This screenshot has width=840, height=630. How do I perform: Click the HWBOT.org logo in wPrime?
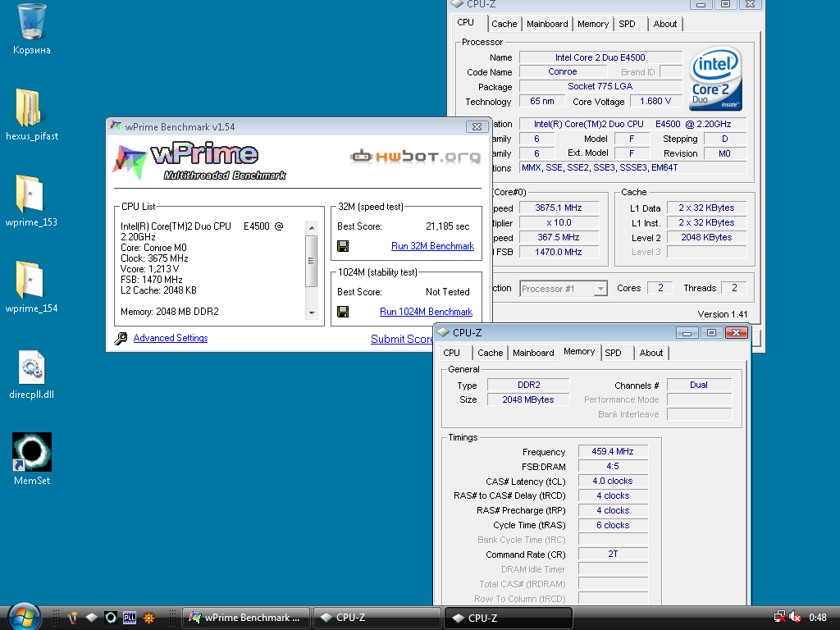[x=415, y=157]
